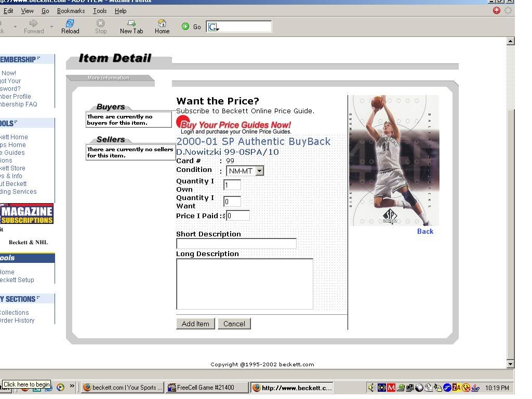Click the member Profile sidebar link
Screen dimensions: 532x399
[x=15, y=96]
